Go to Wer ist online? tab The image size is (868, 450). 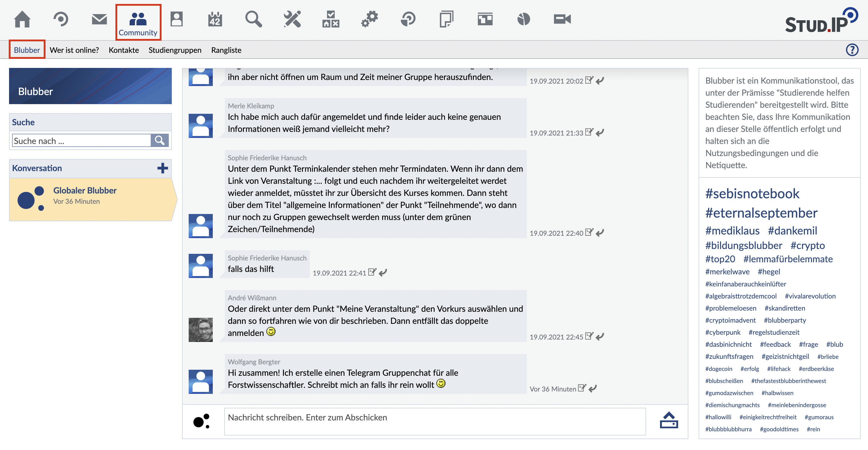click(74, 50)
